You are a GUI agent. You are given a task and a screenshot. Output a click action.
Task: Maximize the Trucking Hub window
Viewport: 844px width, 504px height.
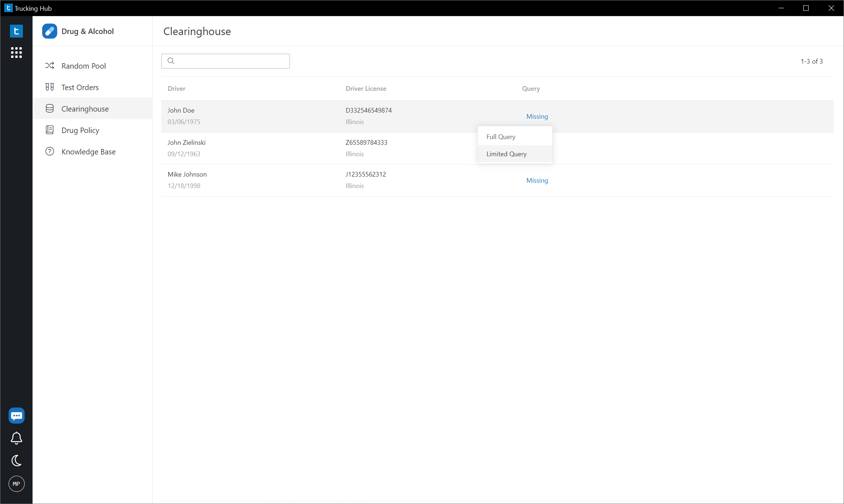click(806, 8)
